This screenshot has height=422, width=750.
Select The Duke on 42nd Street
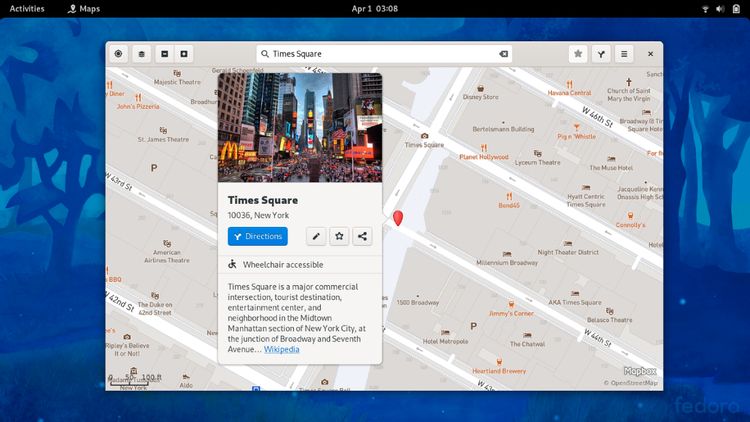155,308
